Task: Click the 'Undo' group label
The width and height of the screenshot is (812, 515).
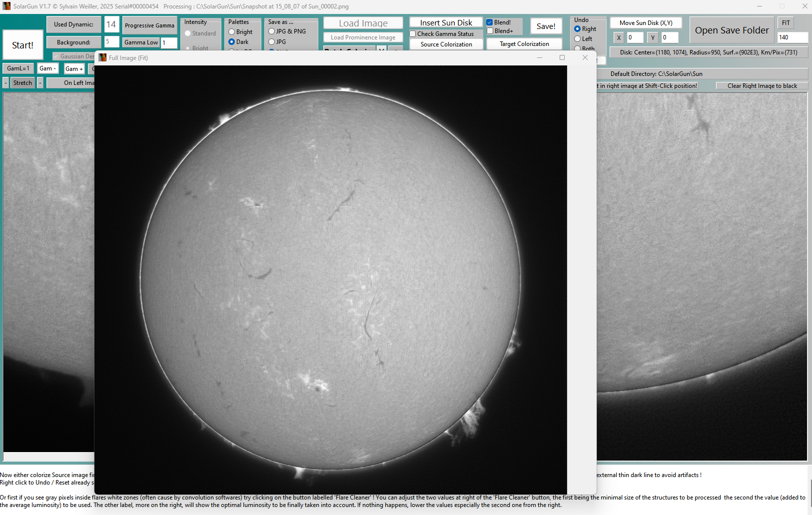Action: pos(581,20)
